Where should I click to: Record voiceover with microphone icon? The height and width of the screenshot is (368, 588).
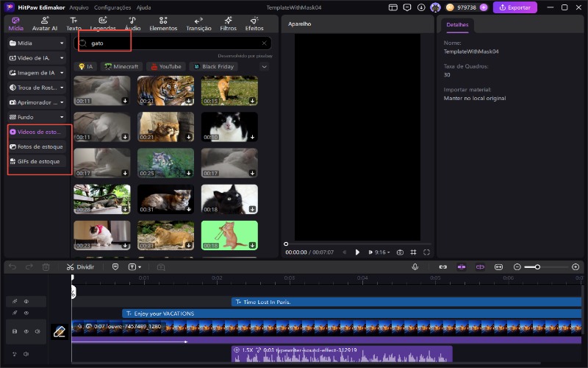coord(415,267)
